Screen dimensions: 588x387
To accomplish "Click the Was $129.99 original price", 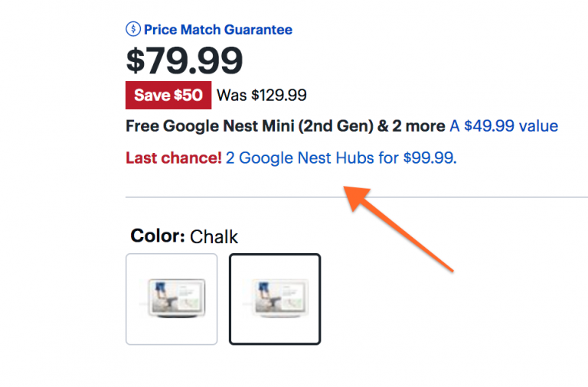I will coord(262,96).
